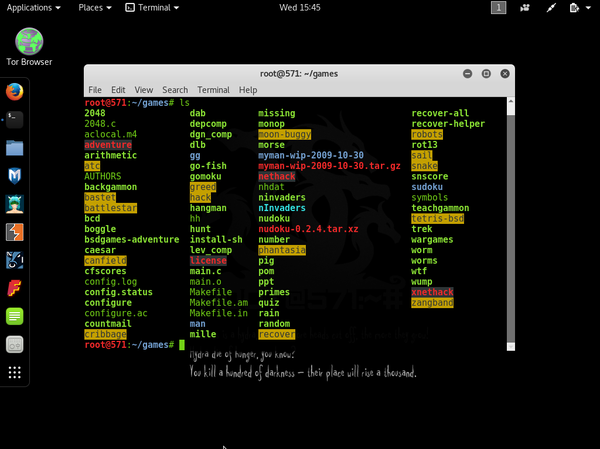600x449 pixels.
Task: Minimize the terminal window
Action: pos(467,73)
